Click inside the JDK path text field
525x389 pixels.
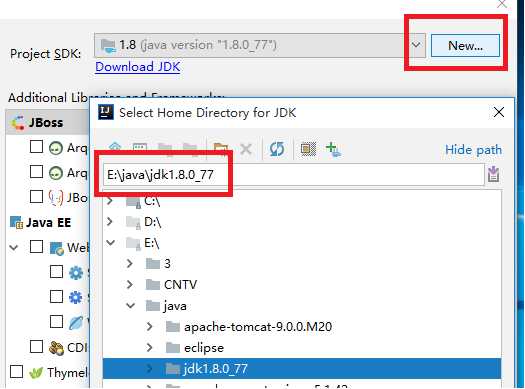tap(294, 174)
